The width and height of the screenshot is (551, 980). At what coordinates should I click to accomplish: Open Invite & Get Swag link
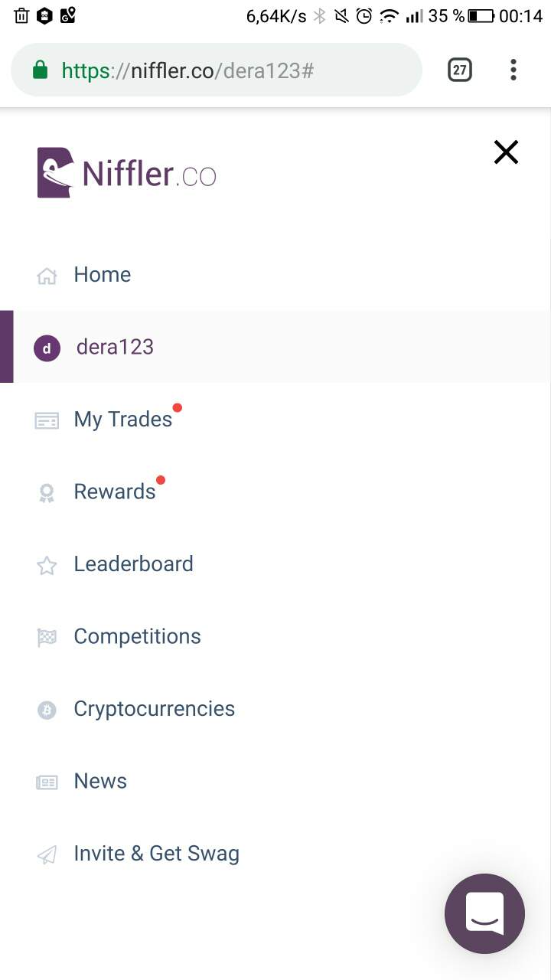(156, 854)
